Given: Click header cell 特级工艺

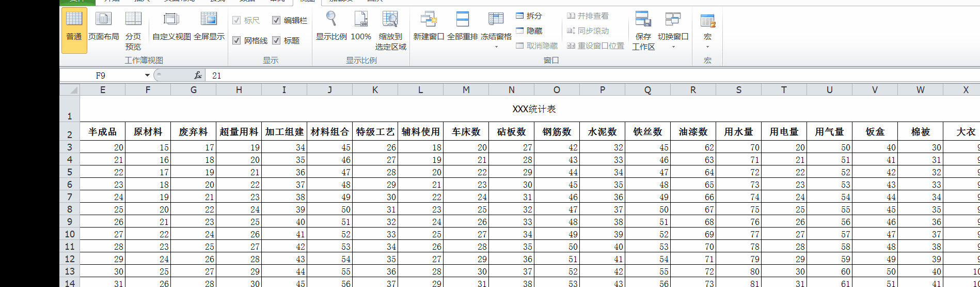Looking at the screenshot, I should (x=375, y=132).
